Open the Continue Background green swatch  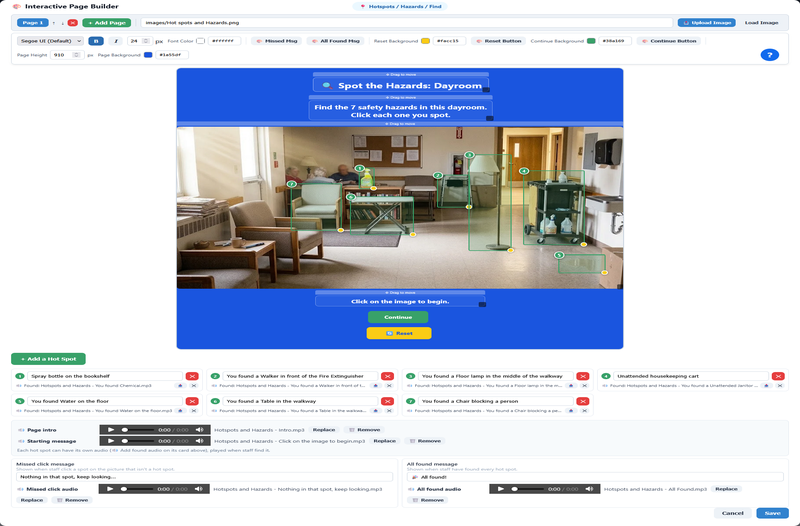[591, 41]
